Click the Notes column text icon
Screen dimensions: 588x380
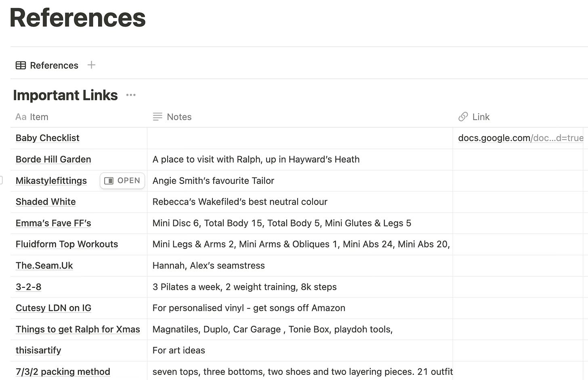coord(157,117)
